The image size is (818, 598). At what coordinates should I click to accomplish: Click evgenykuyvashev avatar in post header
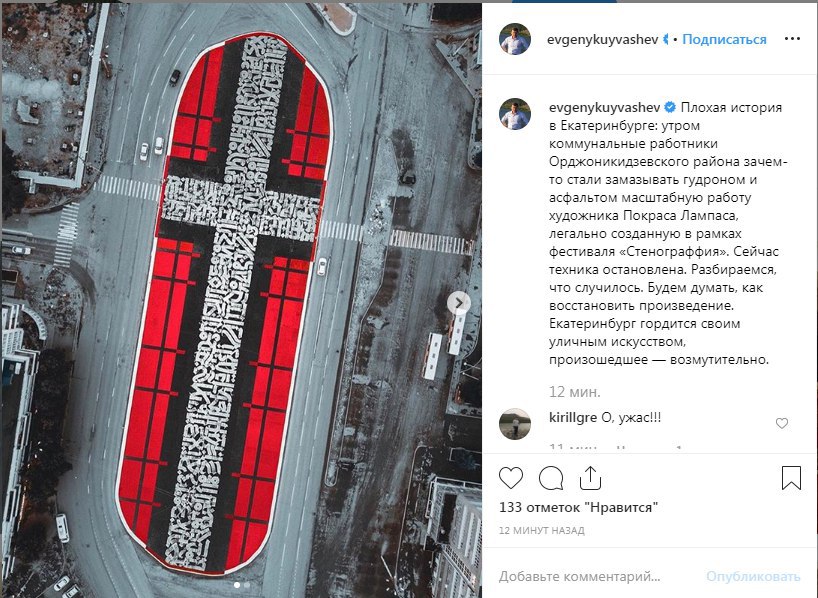click(515, 39)
